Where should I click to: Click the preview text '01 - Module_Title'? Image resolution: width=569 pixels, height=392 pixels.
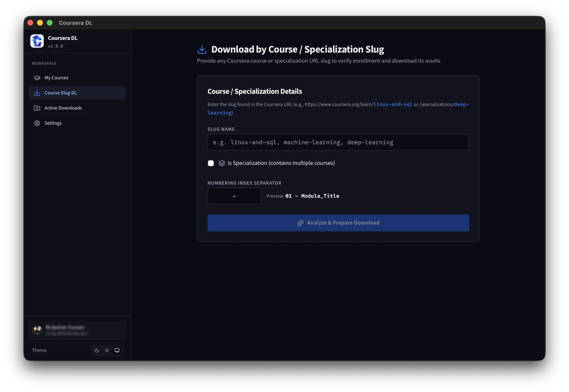click(x=312, y=196)
